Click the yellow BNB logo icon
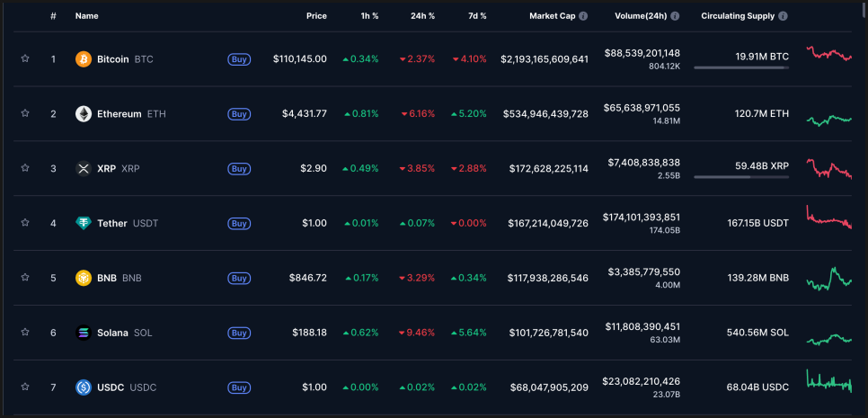The image size is (868, 418). coord(84,278)
